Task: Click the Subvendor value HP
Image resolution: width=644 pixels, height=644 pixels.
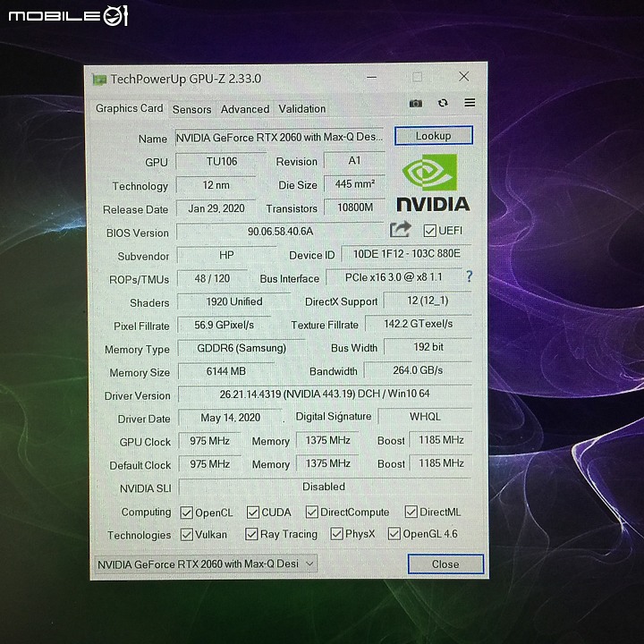Action: 226,255
